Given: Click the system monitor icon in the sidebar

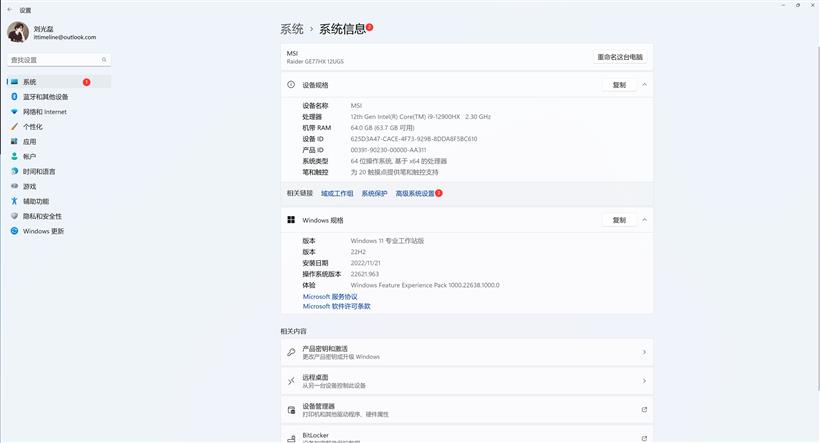Looking at the screenshot, I should click(14, 82).
